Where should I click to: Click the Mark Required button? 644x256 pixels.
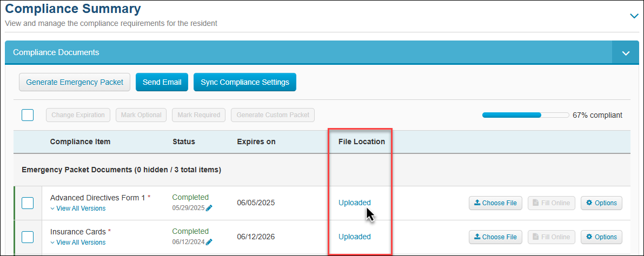coord(199,115)
